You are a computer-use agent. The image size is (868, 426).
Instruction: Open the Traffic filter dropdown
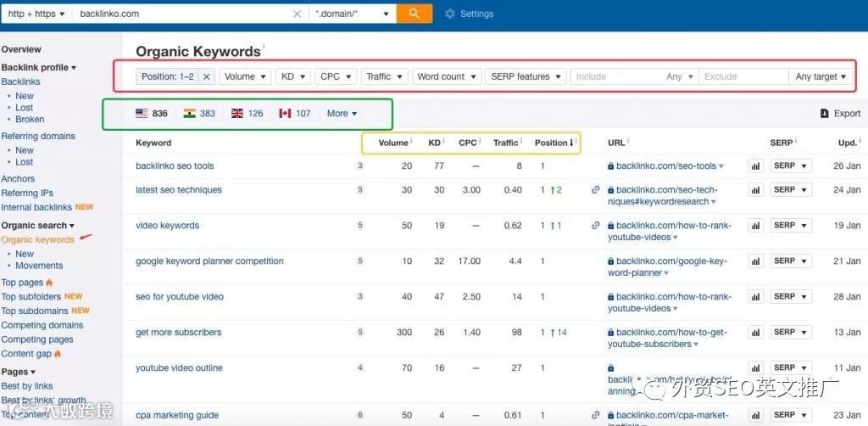click(384, 76)
